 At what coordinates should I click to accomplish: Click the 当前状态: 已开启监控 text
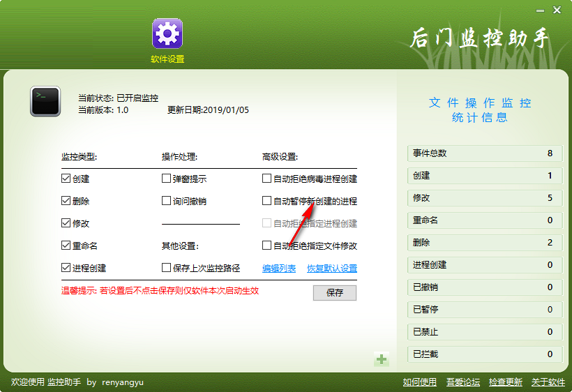(118, 98)
